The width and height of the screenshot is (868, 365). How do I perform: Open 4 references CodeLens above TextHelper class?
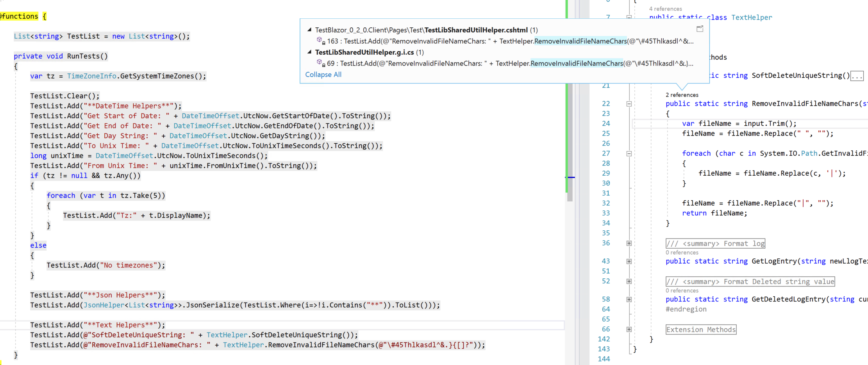pos(666,9)
